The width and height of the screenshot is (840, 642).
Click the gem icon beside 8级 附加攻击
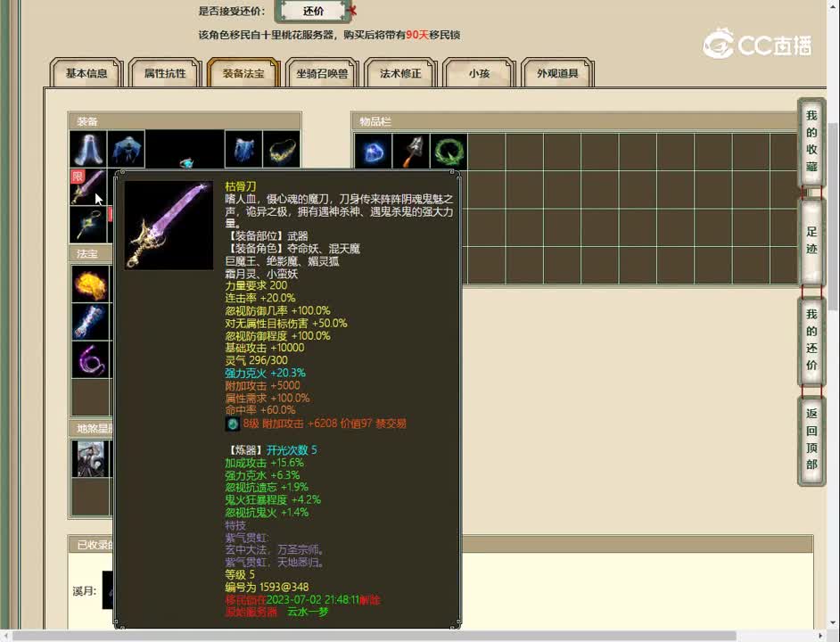[233, 424]
